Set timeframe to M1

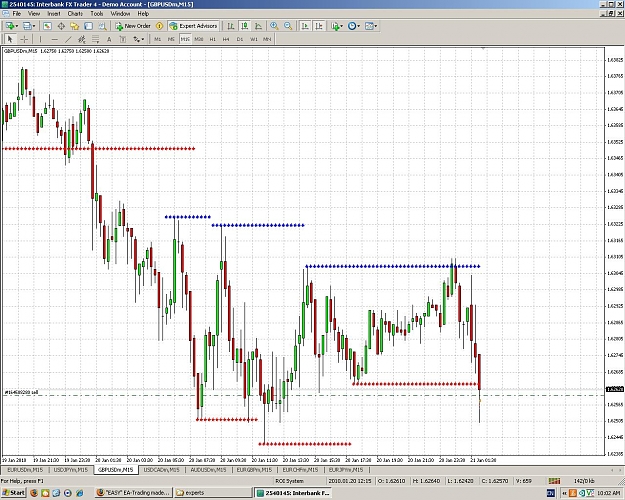(157, 39)
